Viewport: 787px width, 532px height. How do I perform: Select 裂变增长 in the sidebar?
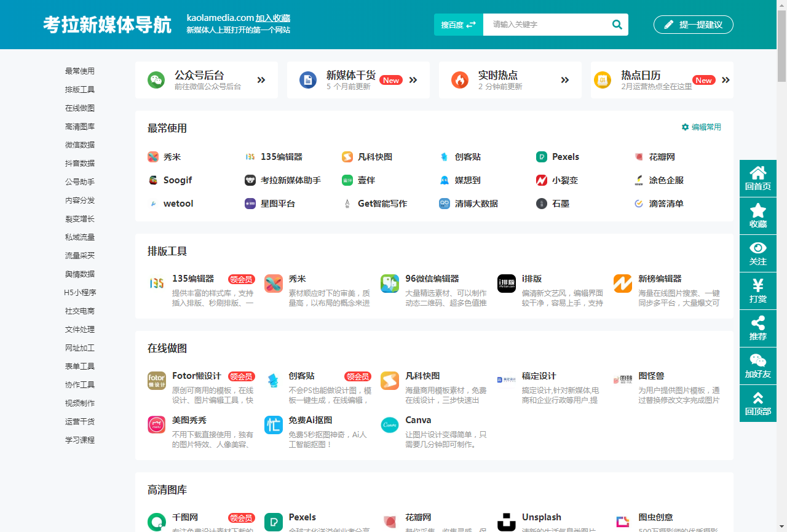tap(80, 219)
